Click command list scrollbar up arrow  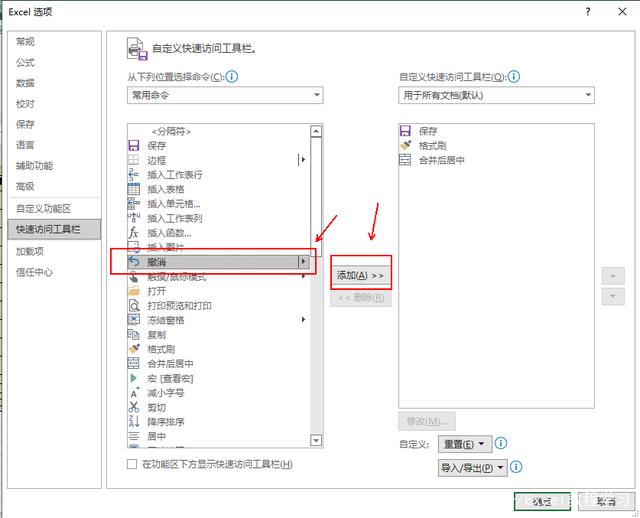(316, 131)
